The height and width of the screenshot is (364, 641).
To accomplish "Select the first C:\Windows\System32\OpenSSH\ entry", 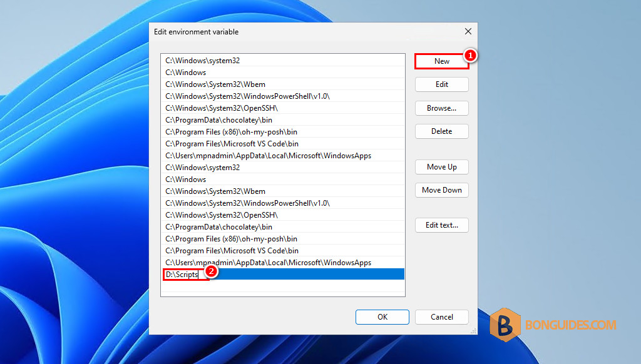I will click(283, 108).
